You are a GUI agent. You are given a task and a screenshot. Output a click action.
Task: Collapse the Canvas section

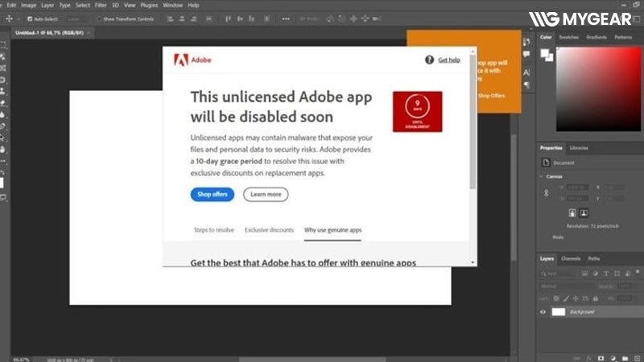pyautogui.click(x=542, y=176)
